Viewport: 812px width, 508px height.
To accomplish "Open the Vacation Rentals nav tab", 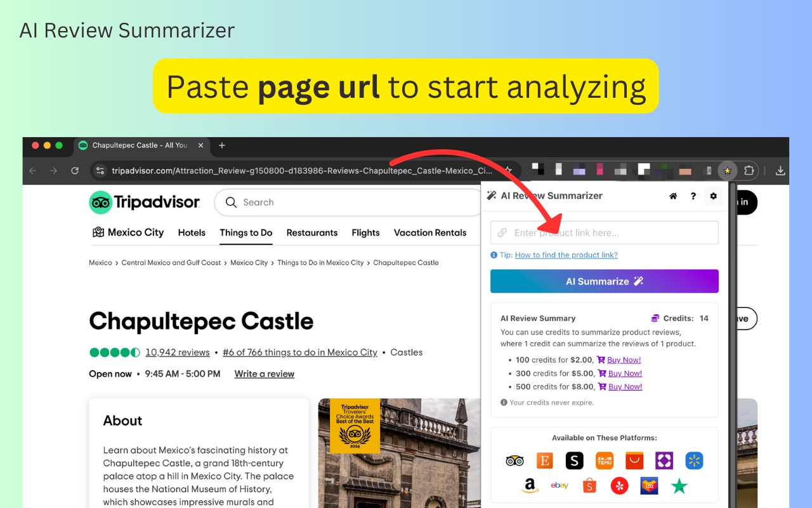I will click(430, 232).
